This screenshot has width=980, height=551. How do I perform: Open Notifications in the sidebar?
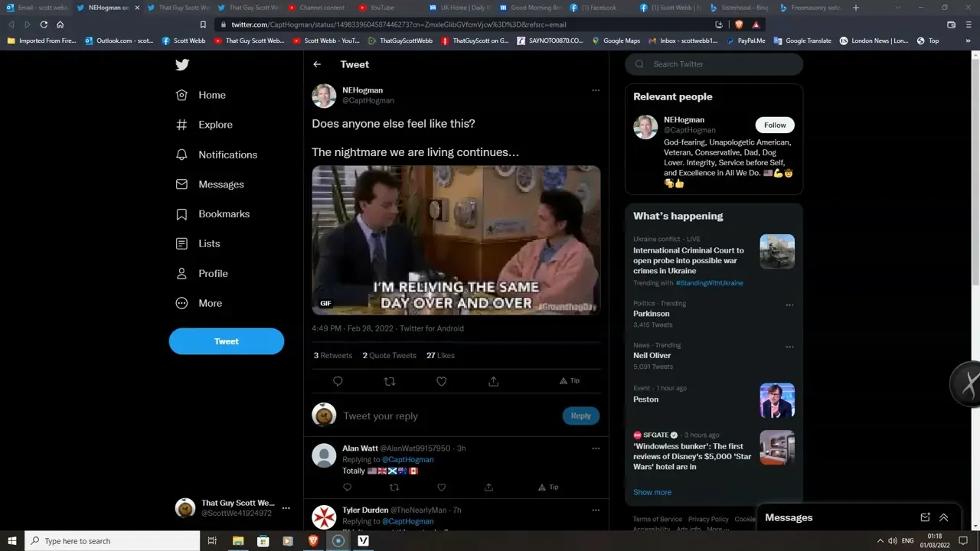pyautogui.click(x=227, y=155)
